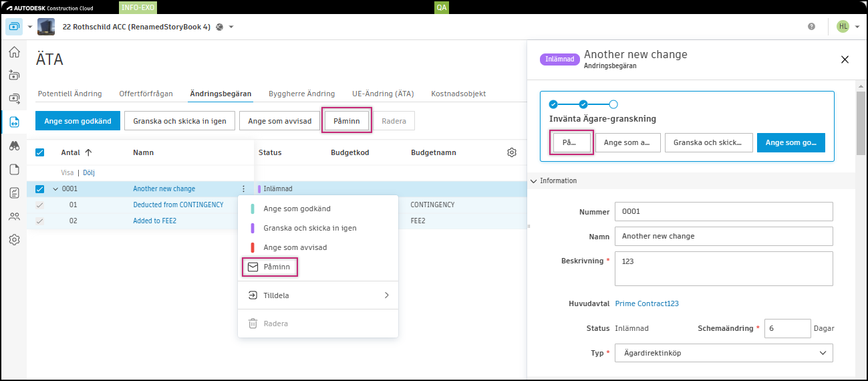Click the globe icon beside project name
Screen dimensions: 868x381
tap(219, 27)
